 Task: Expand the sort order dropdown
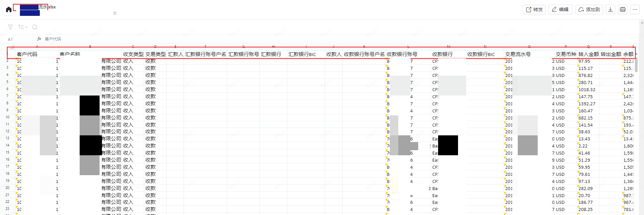pos(23,27)
